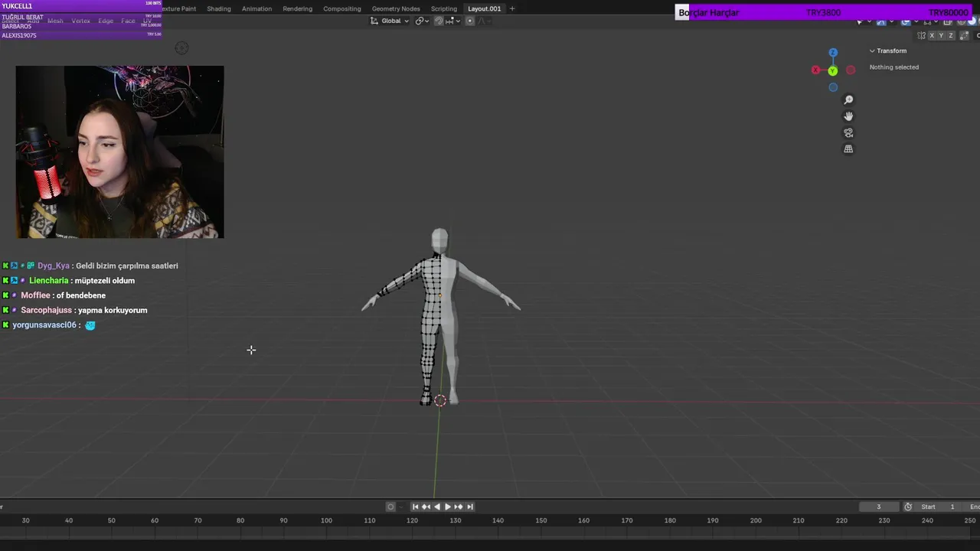Open the Rendering workspace tab
Screen dimensions: 980x551
tap(297, 8)
